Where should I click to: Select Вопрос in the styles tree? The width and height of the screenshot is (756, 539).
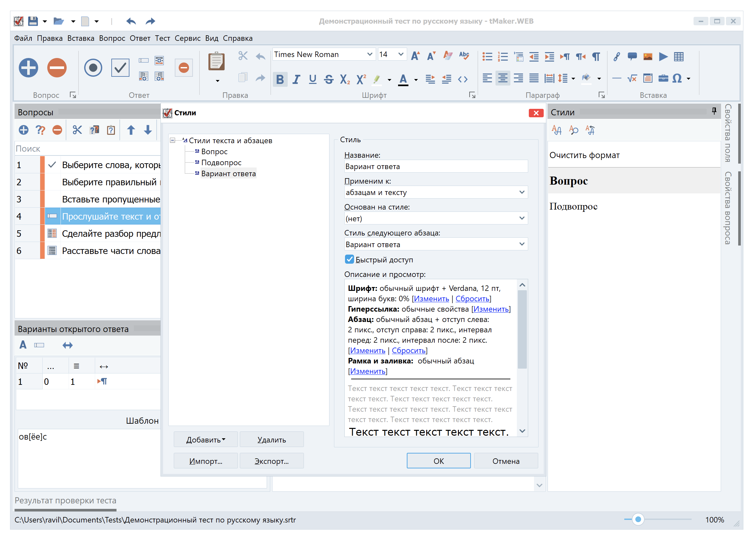[x=215, y=152]
